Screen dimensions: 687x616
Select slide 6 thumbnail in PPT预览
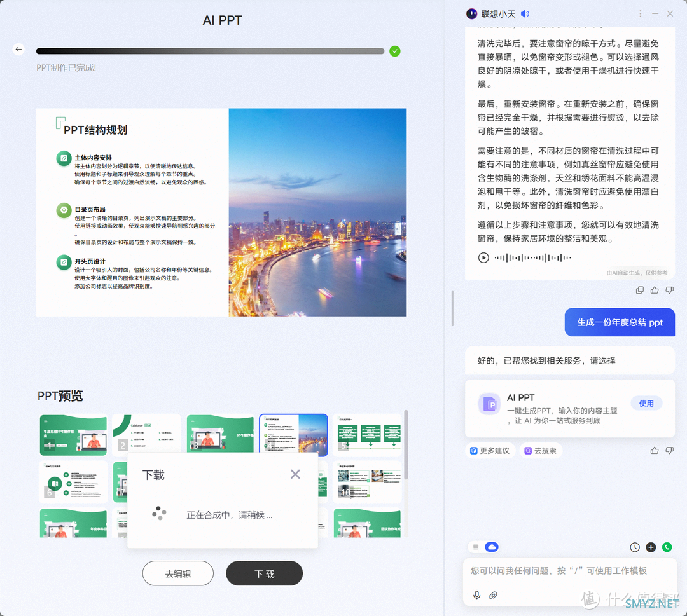click(73, 482)
